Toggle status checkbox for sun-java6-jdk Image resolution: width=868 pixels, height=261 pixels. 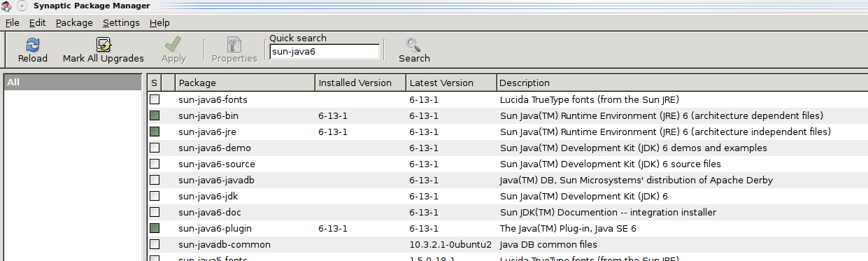[x=155, y=196]
